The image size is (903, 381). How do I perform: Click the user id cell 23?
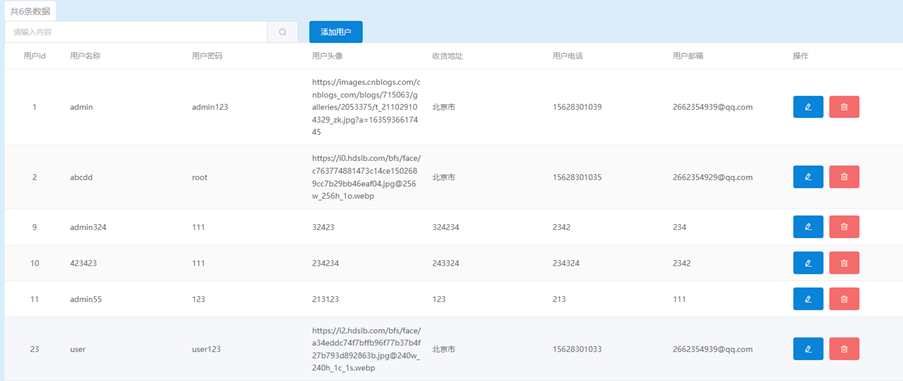tap(35, 349)
